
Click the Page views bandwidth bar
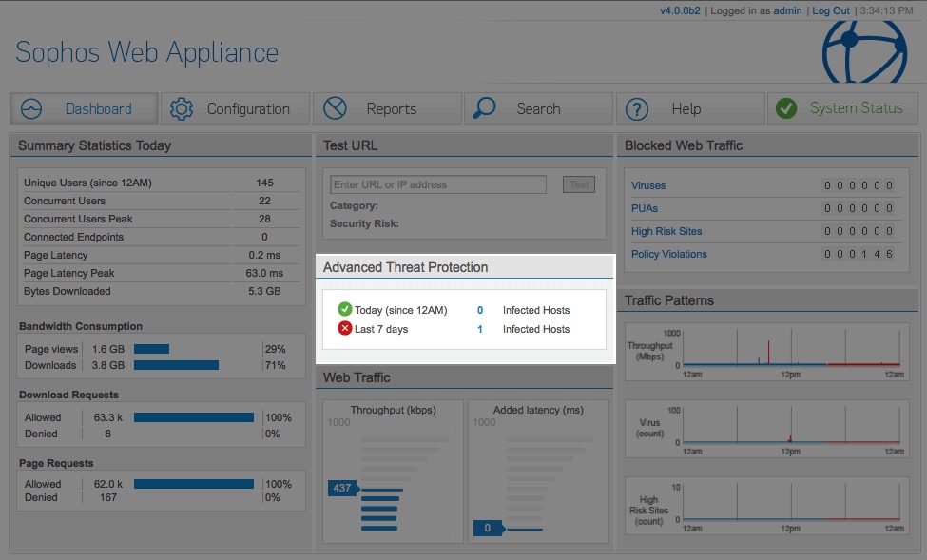[151, 349]
